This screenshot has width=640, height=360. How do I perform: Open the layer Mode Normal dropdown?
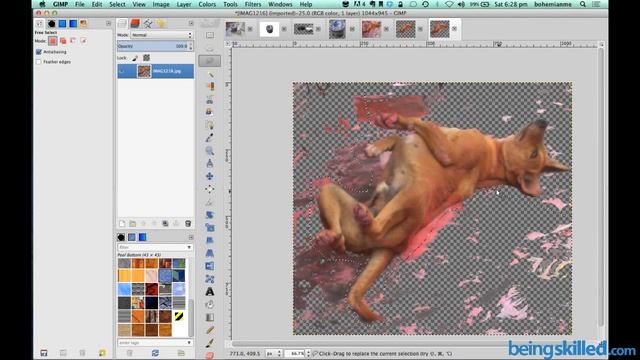click(162, 35)
